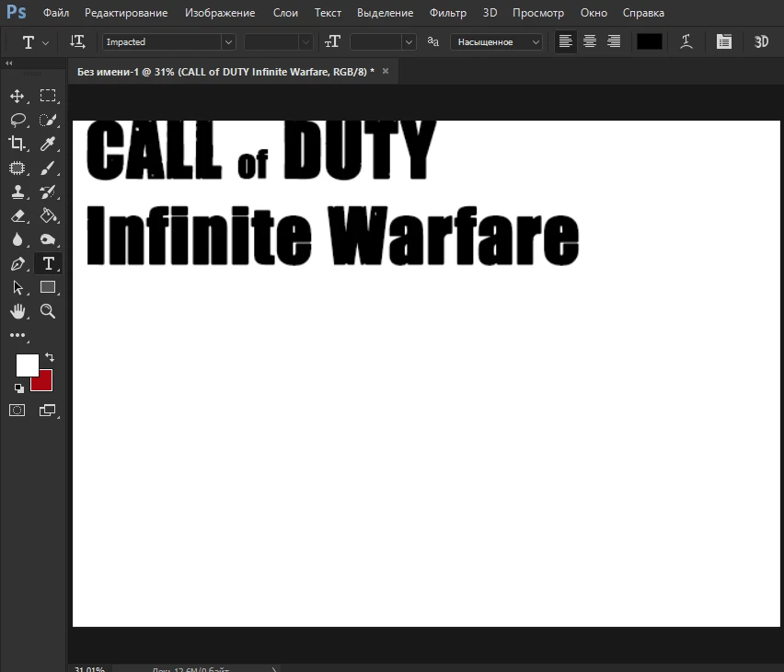This screenshot has width=784, height=672.
Task: Select the Eraser tool
Action: pos(17,215)
